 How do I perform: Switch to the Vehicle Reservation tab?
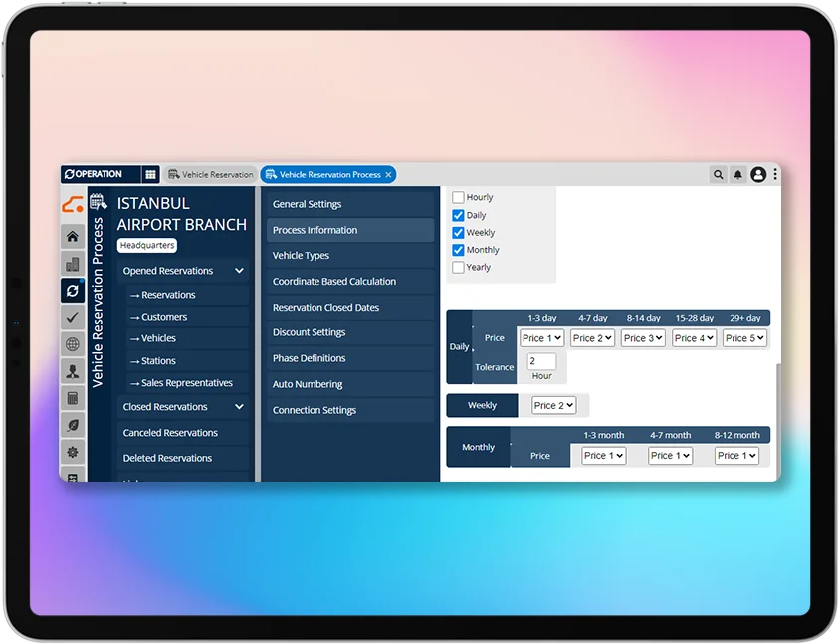(x=210, y=174)
